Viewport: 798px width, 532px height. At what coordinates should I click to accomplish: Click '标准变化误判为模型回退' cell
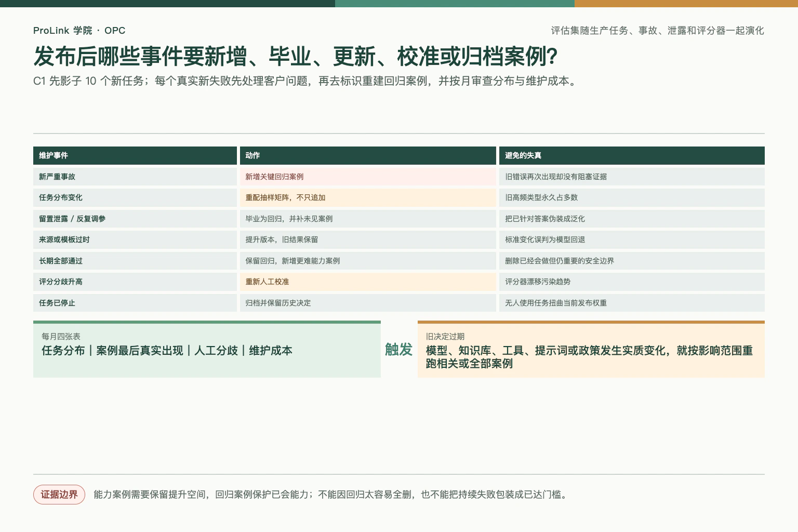[x=632, y=240]
